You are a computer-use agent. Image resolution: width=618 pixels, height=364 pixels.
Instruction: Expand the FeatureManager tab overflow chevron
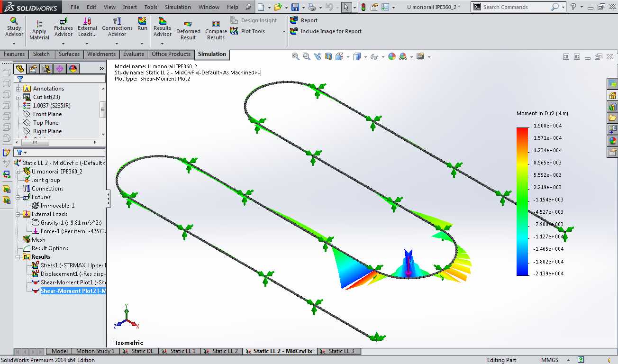tap(101, 69)
